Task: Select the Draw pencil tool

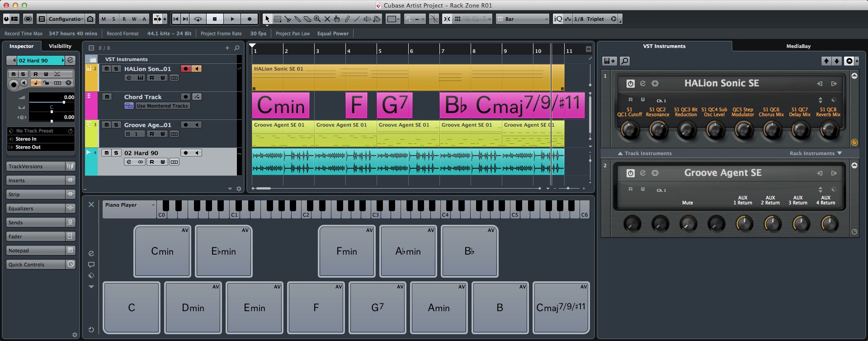Action: 347,19
